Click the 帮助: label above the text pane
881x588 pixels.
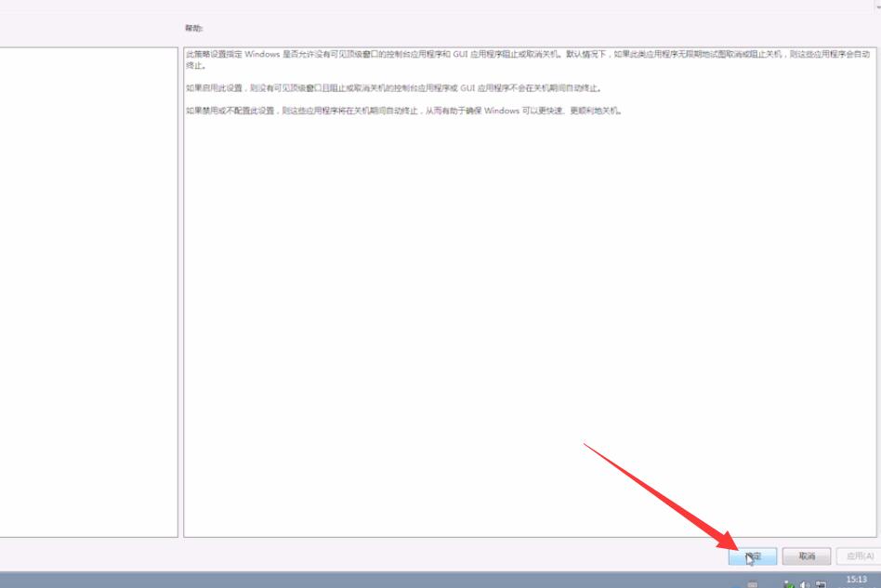194,28
